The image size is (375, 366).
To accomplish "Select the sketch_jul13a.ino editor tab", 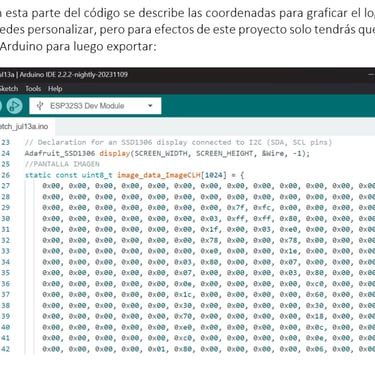I will click(24, 127).
